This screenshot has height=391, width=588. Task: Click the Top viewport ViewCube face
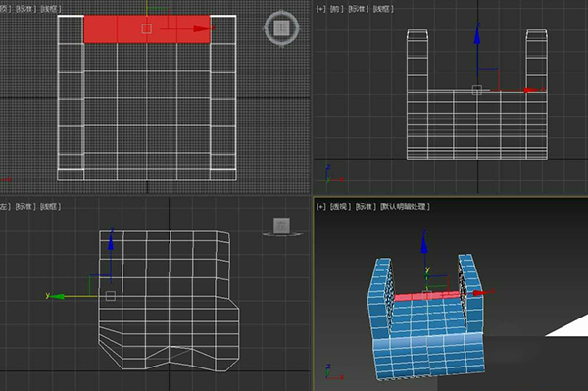tap(281, 27)
